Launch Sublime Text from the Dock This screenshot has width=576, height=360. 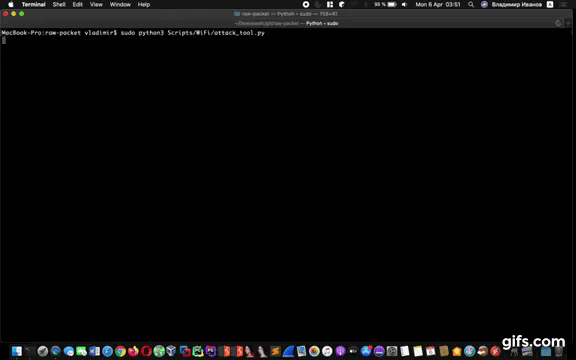[275, 351]
